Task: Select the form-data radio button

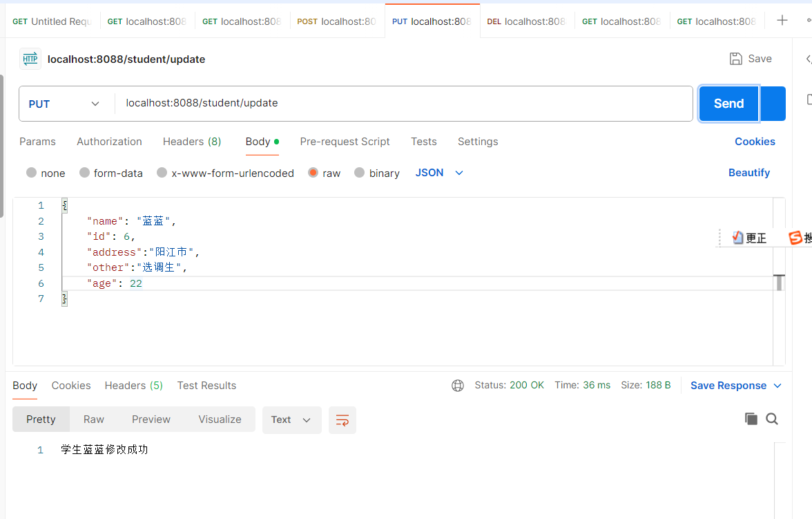Action: tap(84, 173)
